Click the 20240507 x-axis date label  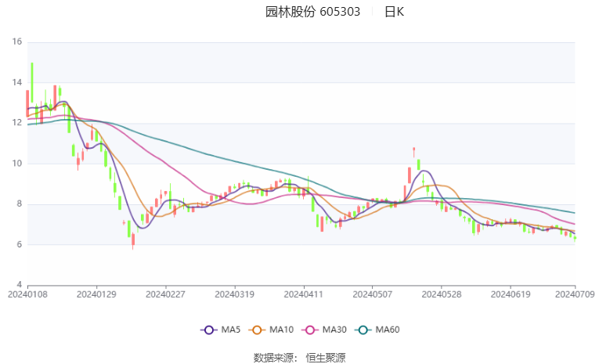pyautogui.click(x=373, y=294)
